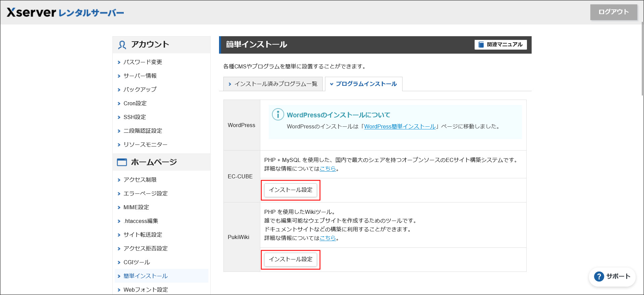The height and width of the screenshot is (295, 644).
Task: Open Cron設定 in the sidebar
Action: point(135,103)
